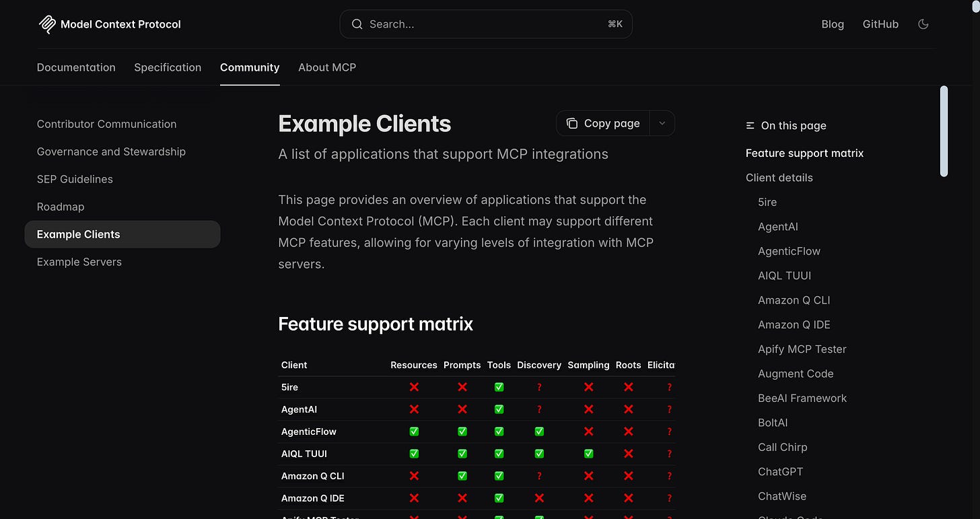Click the green Resources check for AgenticFlow

pyautogui.click(x=414, y=431)
